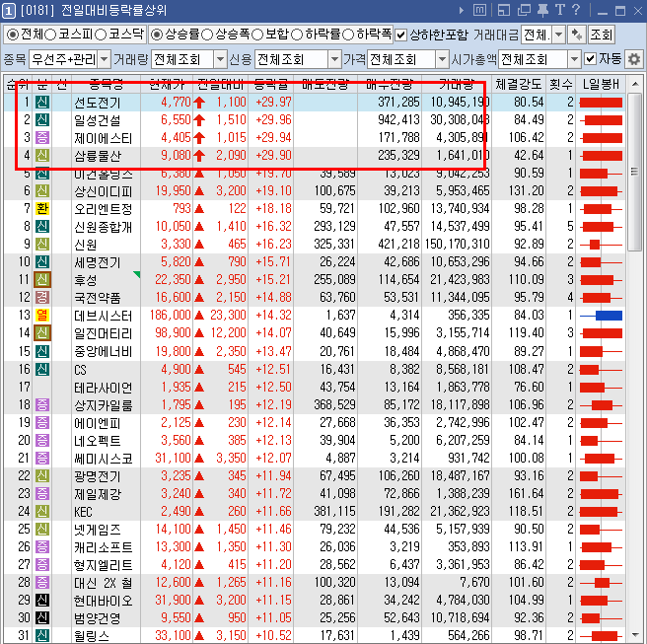Click the green corner marker on 후성 row
Viewport: 647px width, 644px height.
[137, 274]
